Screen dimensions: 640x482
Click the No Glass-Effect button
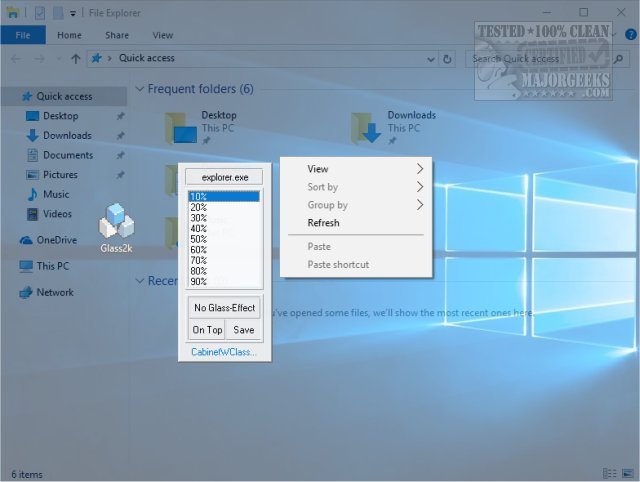[x=224, y=308]
